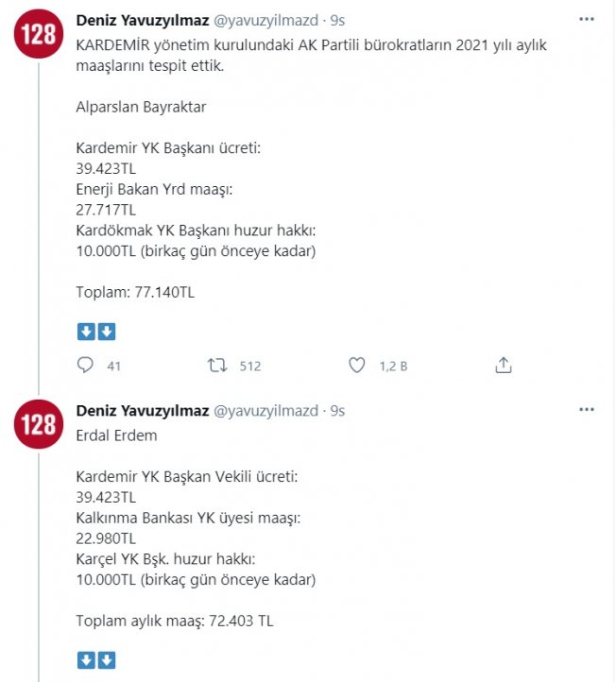
Task: Click down-arrow emojis below Toplam: 77.140TL
Action: [96, 332]
